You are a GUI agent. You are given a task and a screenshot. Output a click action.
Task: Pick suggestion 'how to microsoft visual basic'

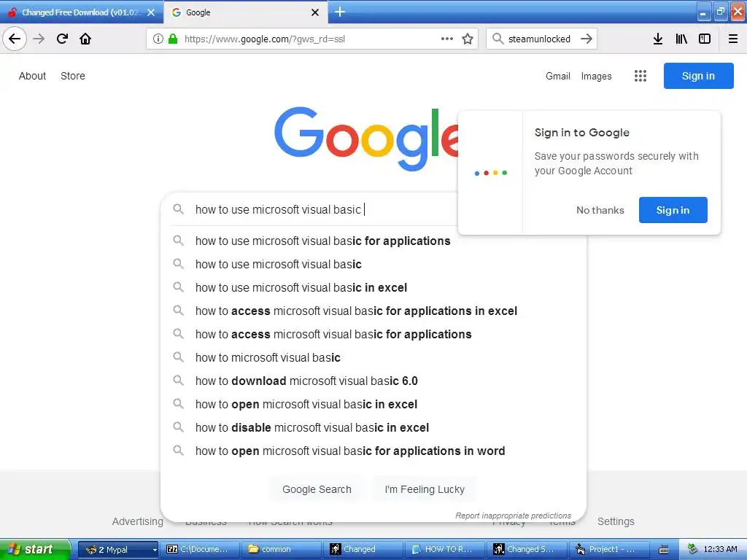373,357
